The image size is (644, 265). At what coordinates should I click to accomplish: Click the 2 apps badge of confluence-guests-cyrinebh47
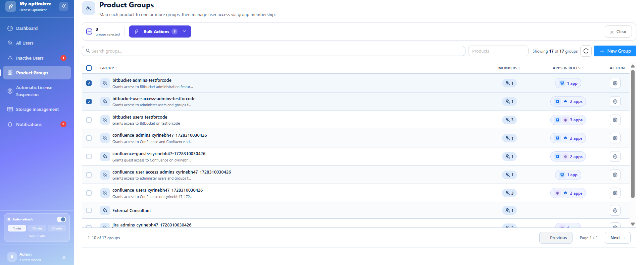point(568,156)
